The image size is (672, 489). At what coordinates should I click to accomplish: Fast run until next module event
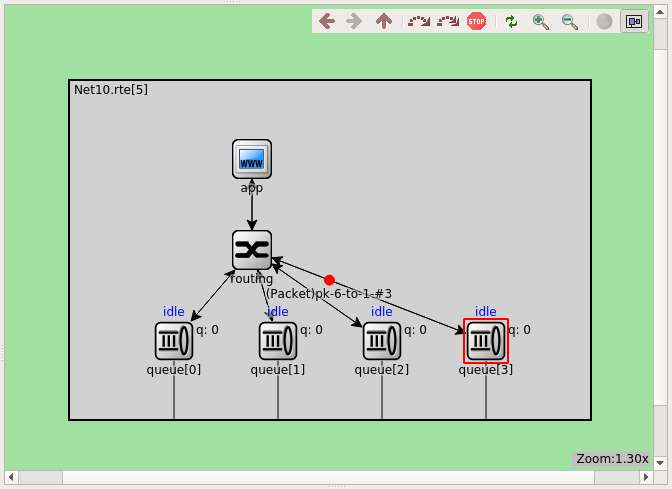448,21
